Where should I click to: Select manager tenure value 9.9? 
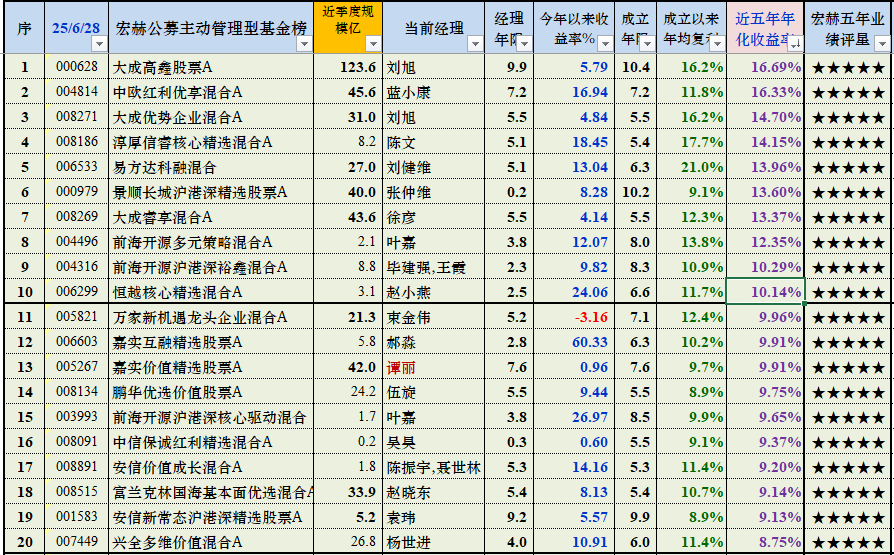517,67
